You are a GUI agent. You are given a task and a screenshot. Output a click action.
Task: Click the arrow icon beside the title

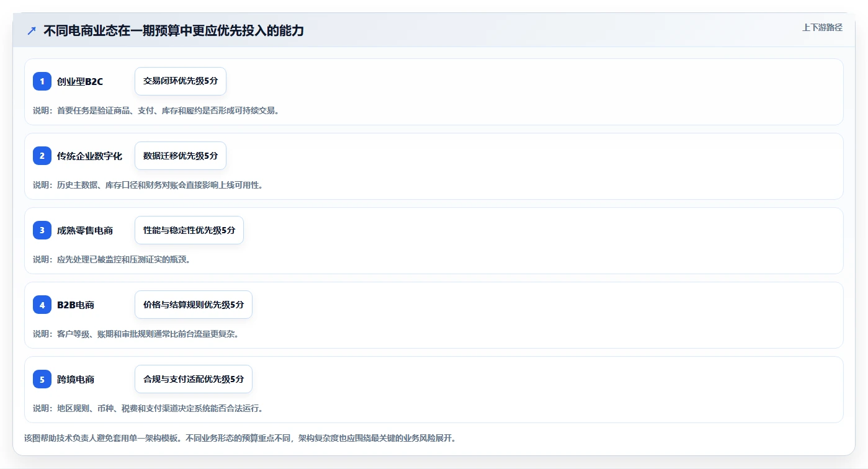32,30
